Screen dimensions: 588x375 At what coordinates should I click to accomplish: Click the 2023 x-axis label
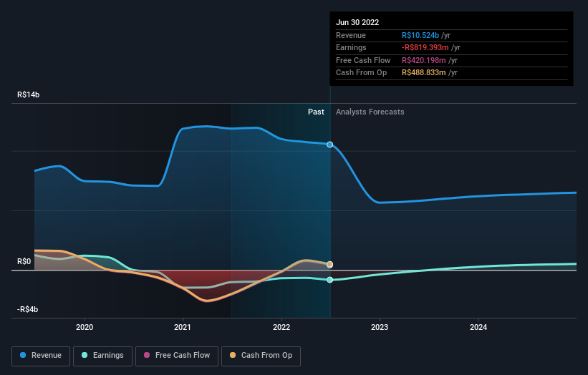(x=380, y=327)
